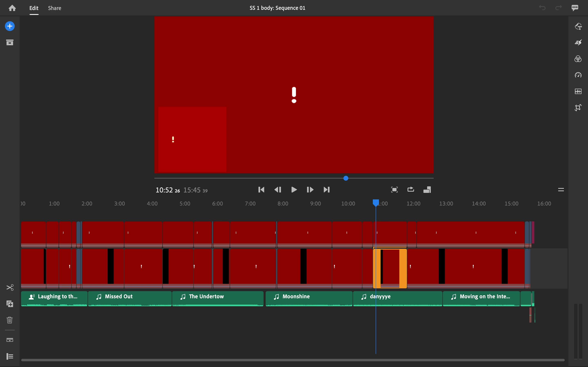Open the Color panel icon
This screenshot has height=367, width=588.
click(578, 59)
